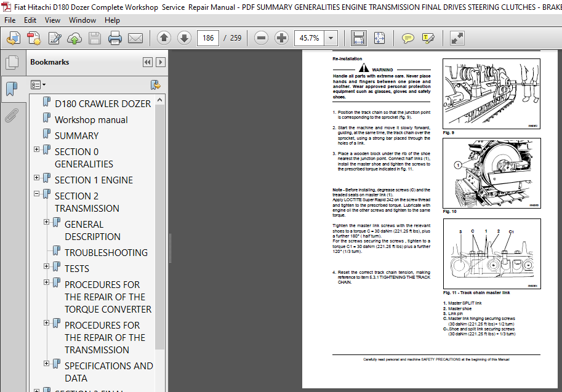
Task: Expand PROCEDURES FOR THE REPAIR OF THE TRANSMISSION
Action: [46, 322]
